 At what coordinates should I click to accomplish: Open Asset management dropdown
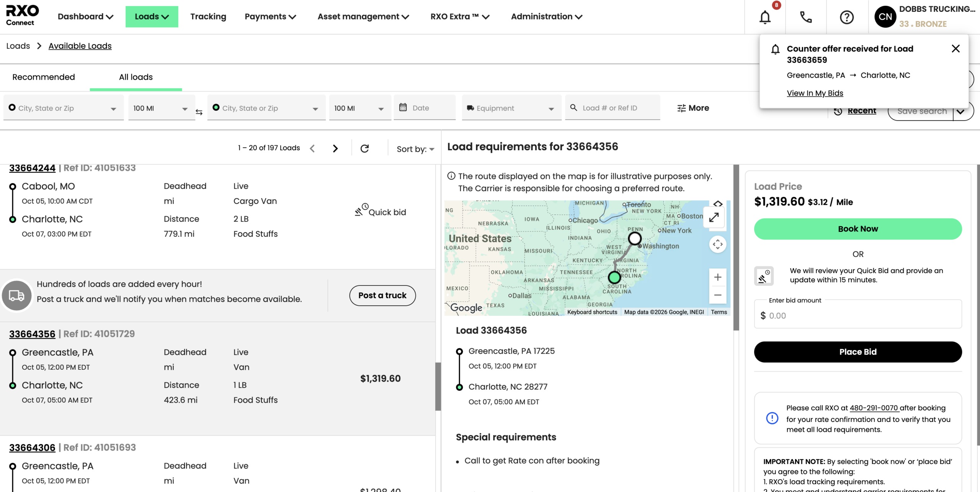[363, 16]
